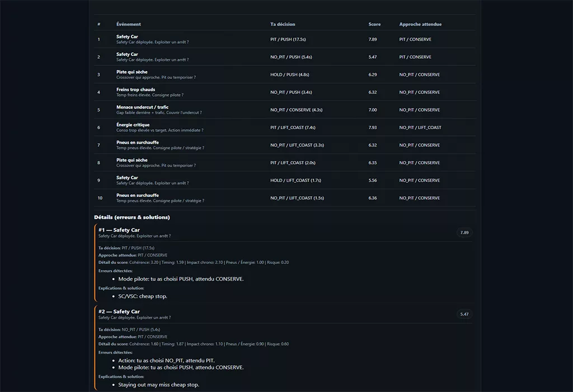573x392 pixels.
Task: Click the 7.89 score badge in details
Action: click(464, 233)
